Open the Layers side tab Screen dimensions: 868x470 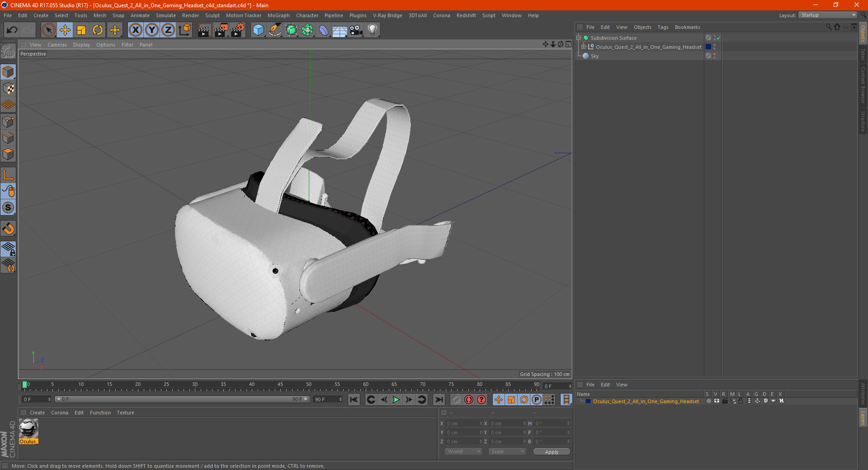[x=863, y=418]
